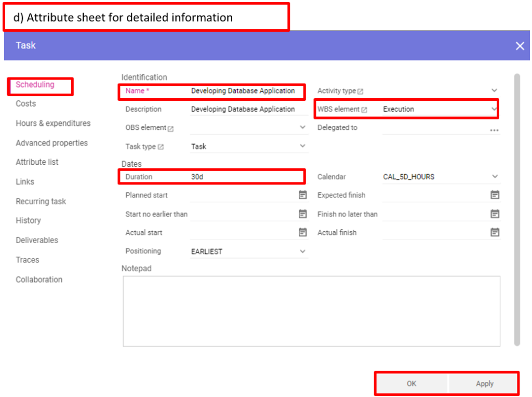Open the Positioning EARLIEST dropdown
The height and width of the screenshot is (397, 532).
click(x=302, y=252)
